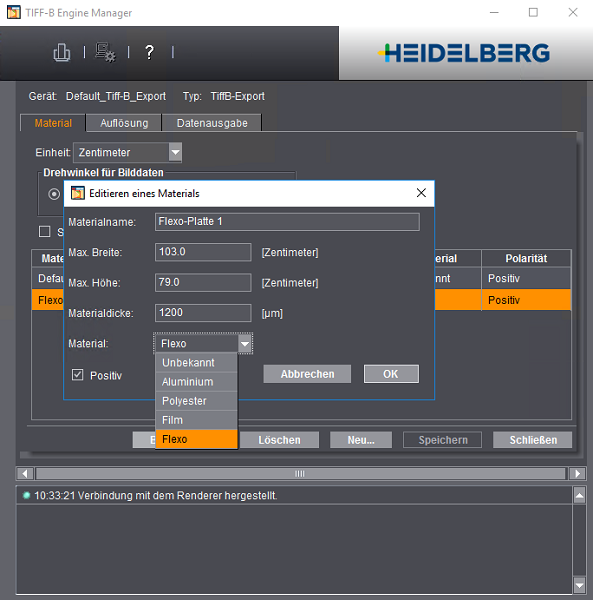
Task: Toggle the Positiv checkbox
Action: click(78, 375)
